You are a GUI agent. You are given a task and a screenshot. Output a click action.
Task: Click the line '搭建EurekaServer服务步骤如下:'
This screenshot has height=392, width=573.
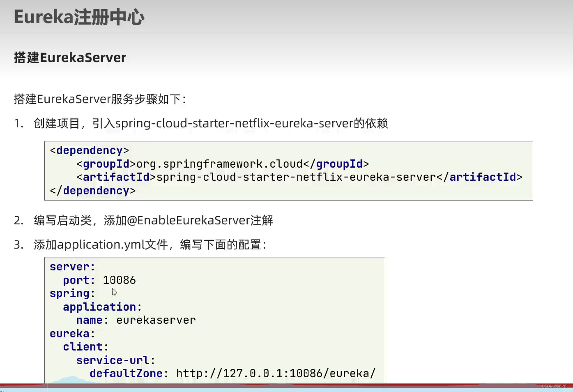[x=100, y=99]
